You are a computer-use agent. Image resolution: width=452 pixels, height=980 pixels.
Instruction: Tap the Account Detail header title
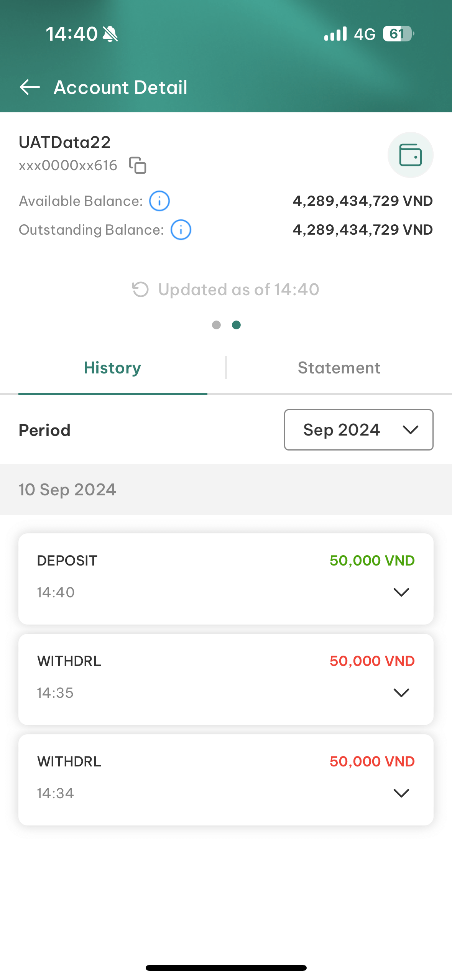tap(120, 87)
